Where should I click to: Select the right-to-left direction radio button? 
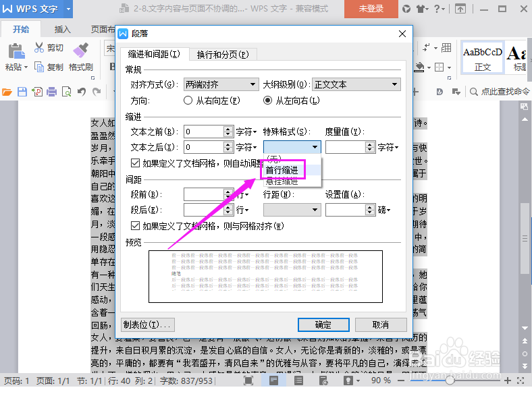click(x=188, y=101)
